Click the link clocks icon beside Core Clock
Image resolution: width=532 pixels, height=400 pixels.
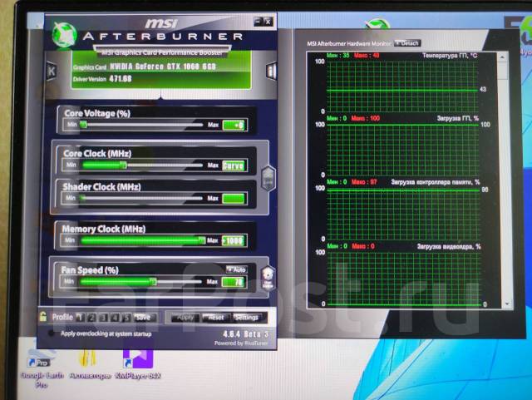(268, 176)
